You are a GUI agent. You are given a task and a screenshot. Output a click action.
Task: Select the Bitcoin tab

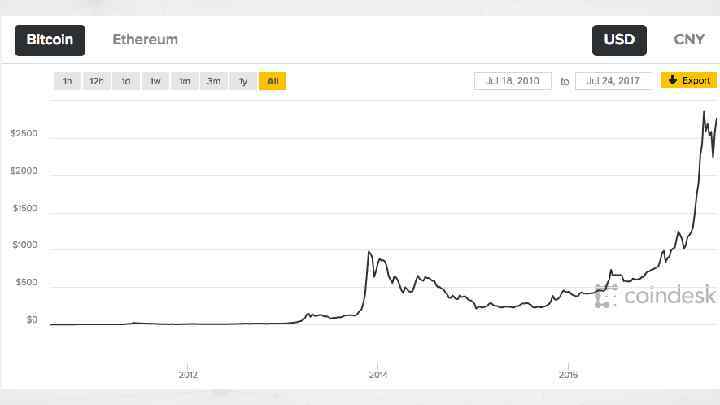coord(49,40)
